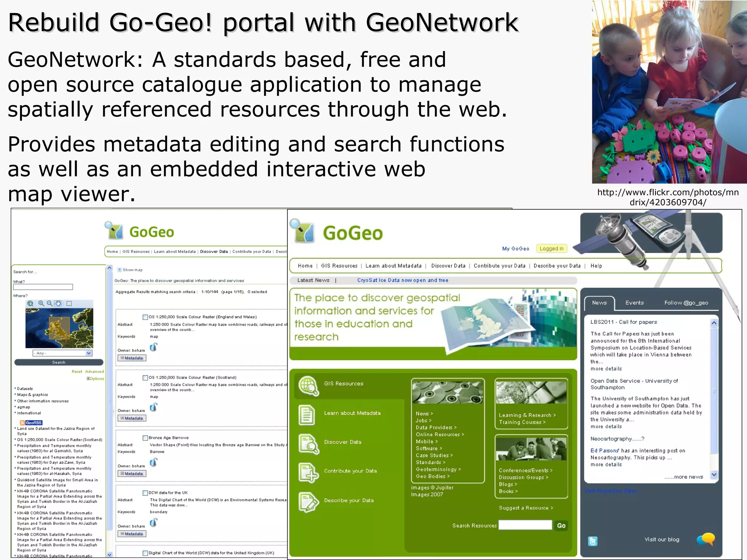Click the lock icon under England and Wales raster
The height and width of the screenshot is (560, 747).
pos(154,347)
